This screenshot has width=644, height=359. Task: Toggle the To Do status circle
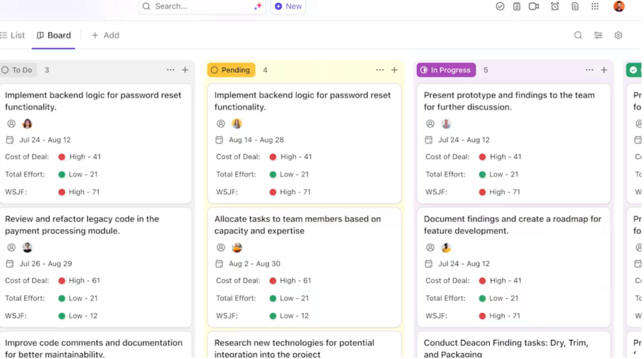click(x=6, y=70)
